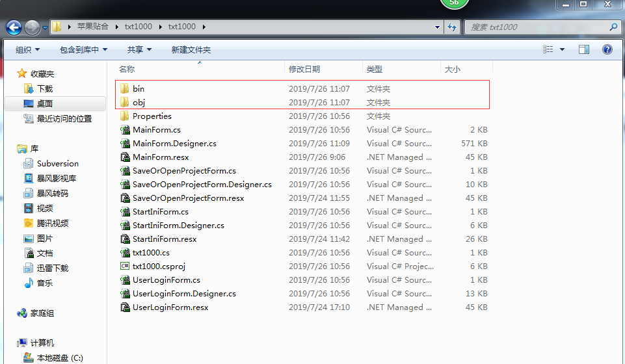Select txt1000.csproj project file icon

(125, 266)
